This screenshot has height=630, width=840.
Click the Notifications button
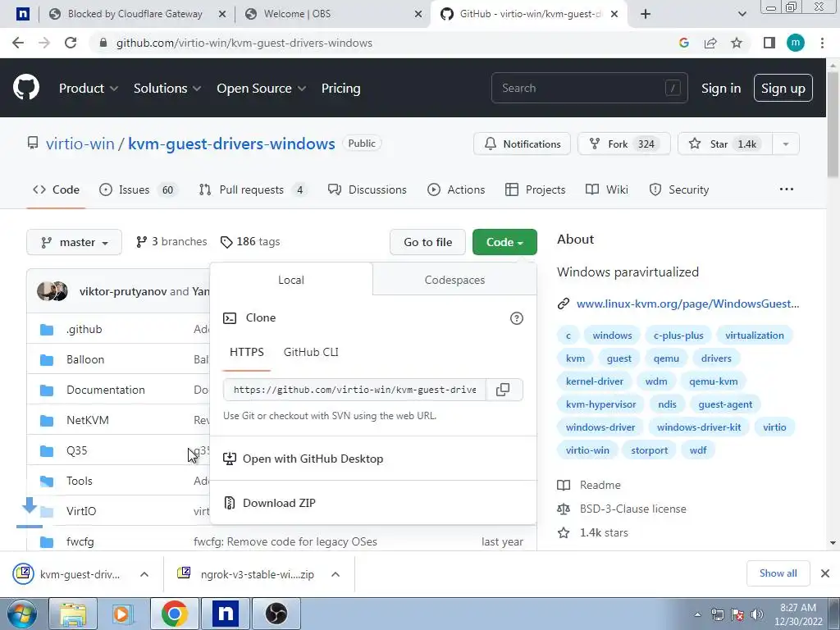[522, 144]
